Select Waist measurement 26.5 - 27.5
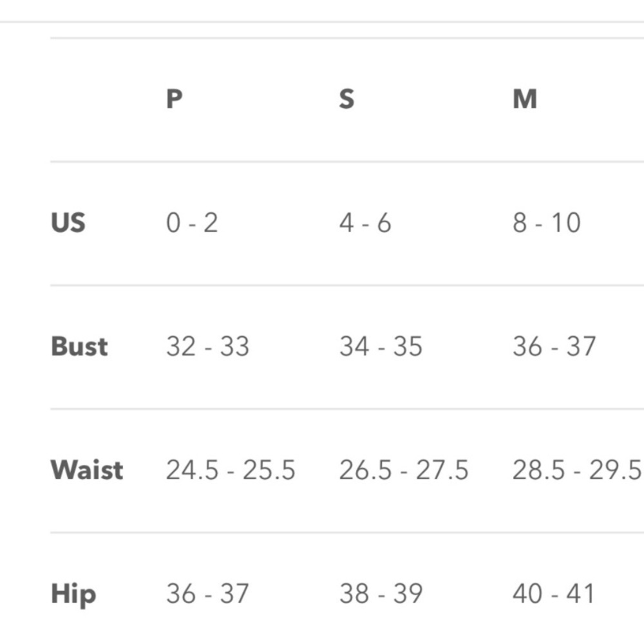The height and width of the screenshot is (644, 644). (x=404, y=470)
